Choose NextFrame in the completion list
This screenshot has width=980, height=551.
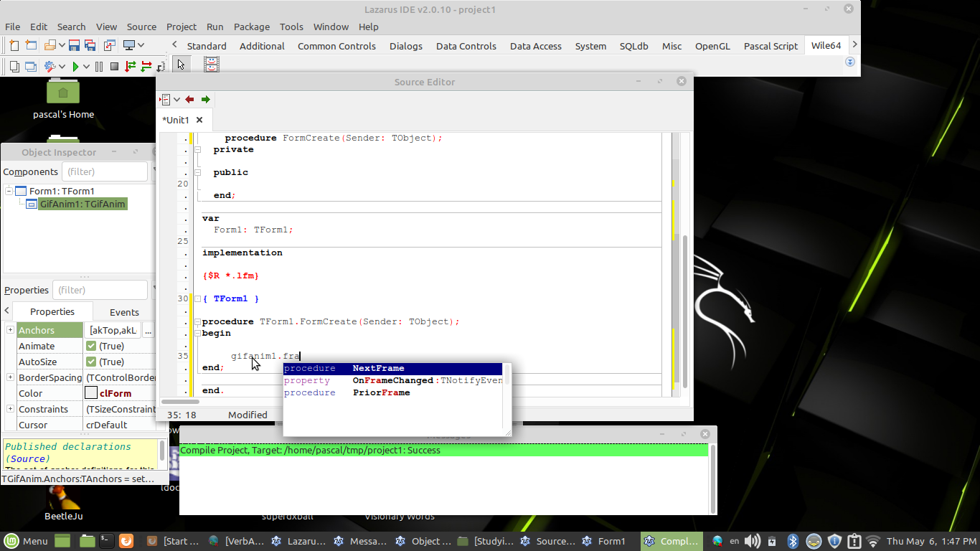pyautogui.click(x=392, y=368)
